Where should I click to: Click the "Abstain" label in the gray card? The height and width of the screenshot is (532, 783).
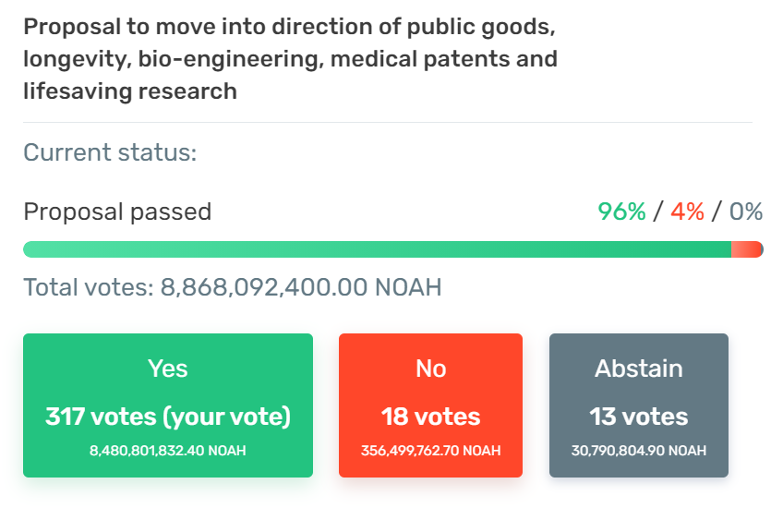point(638,369)
